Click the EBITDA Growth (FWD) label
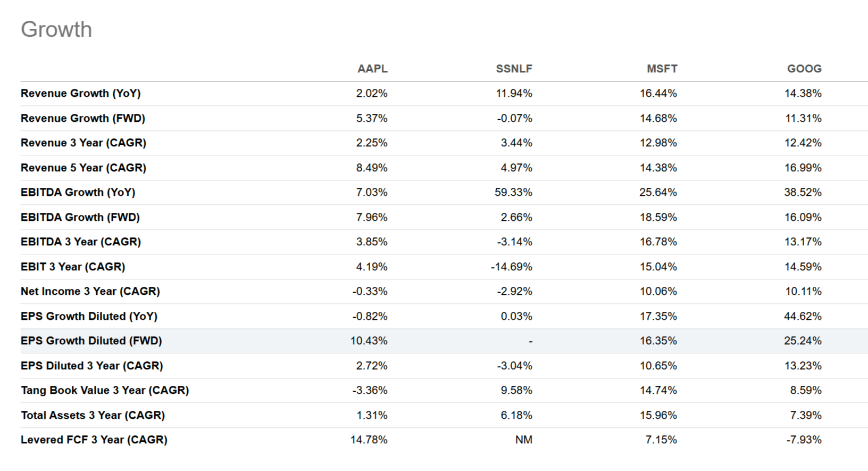This screenshot has height=471, width=868. 80,217
